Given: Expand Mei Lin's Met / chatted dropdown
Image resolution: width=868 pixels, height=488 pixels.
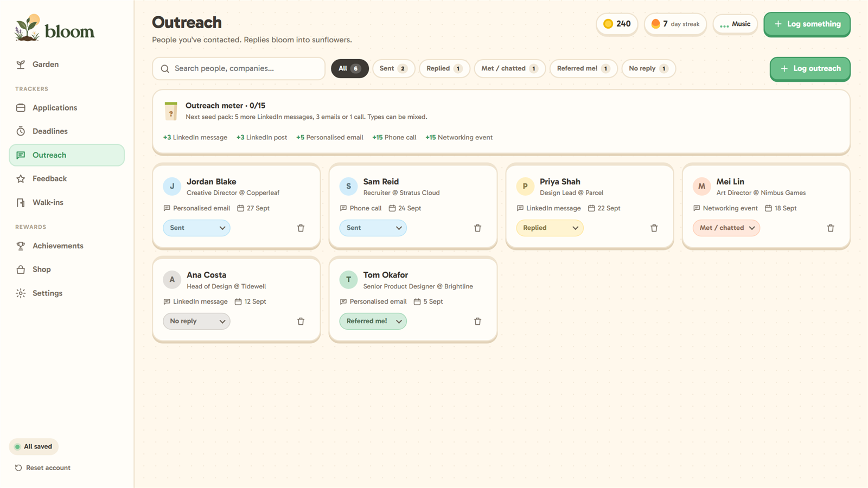Looking at the screenshot, I should pyautogui.click(x=726, y=228).
